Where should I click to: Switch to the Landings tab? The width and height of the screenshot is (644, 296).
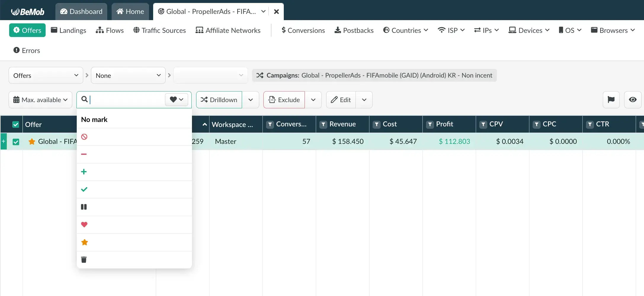(68, 30)
